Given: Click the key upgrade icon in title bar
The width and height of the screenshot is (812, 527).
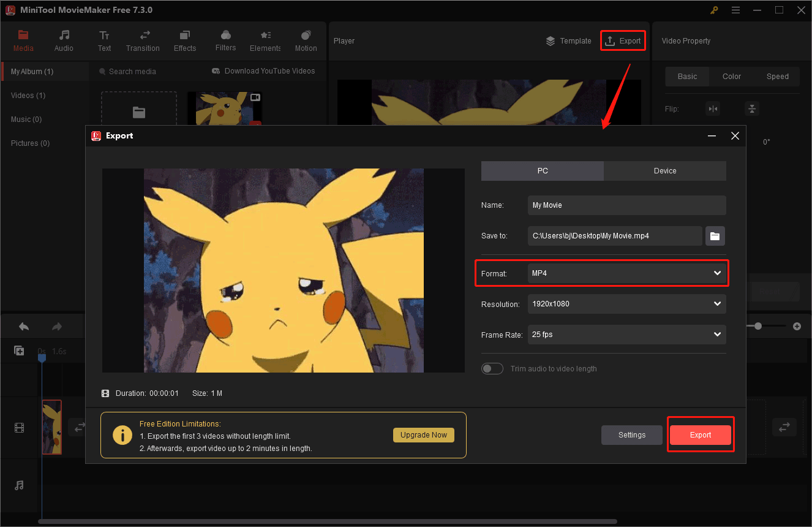Looking at the screenshot, I should pos(714,10).
